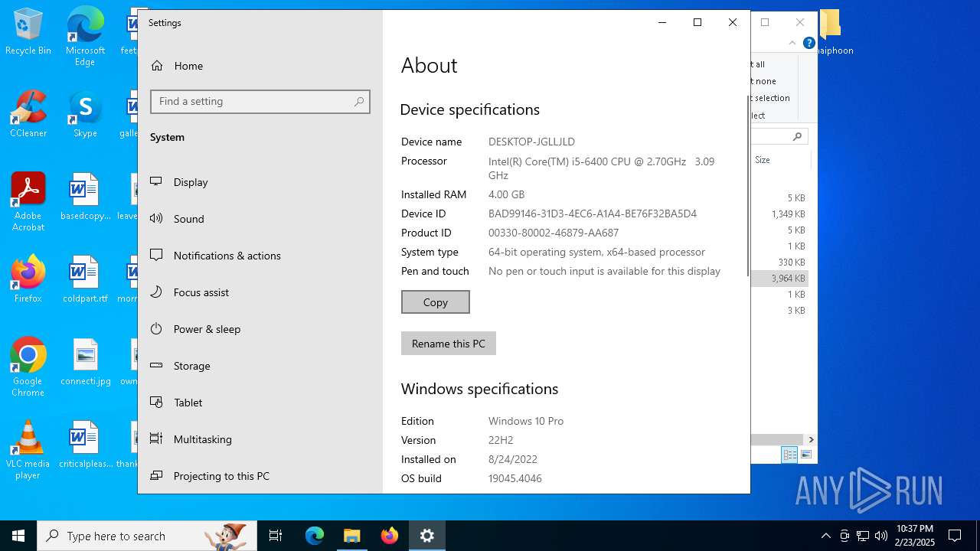Go to Notifications & actions settings
Image resolution: width=980 pixels, height=551 pixels.
pos(227,256)
